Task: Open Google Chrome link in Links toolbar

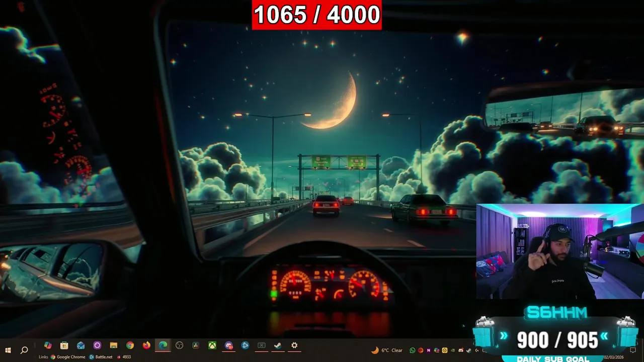Action: 68,357
